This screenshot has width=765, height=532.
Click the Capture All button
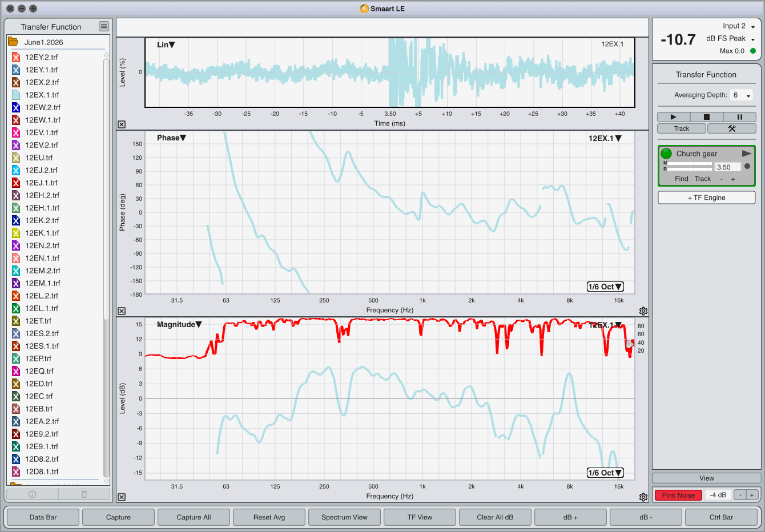tap(194, 517)
